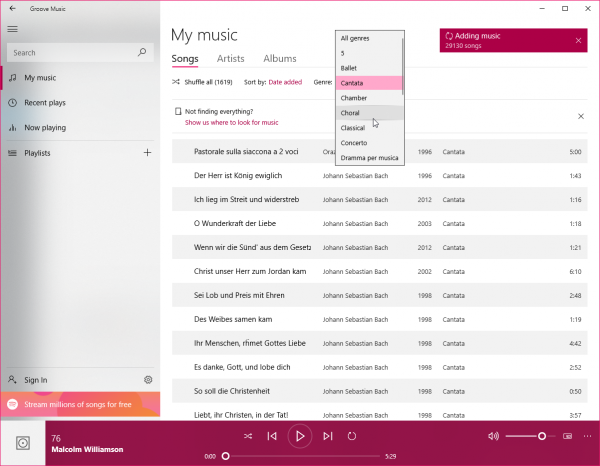This screenshot has width=600, height=466.
Task: Click Sign in
Action: [x=71, y=380]
